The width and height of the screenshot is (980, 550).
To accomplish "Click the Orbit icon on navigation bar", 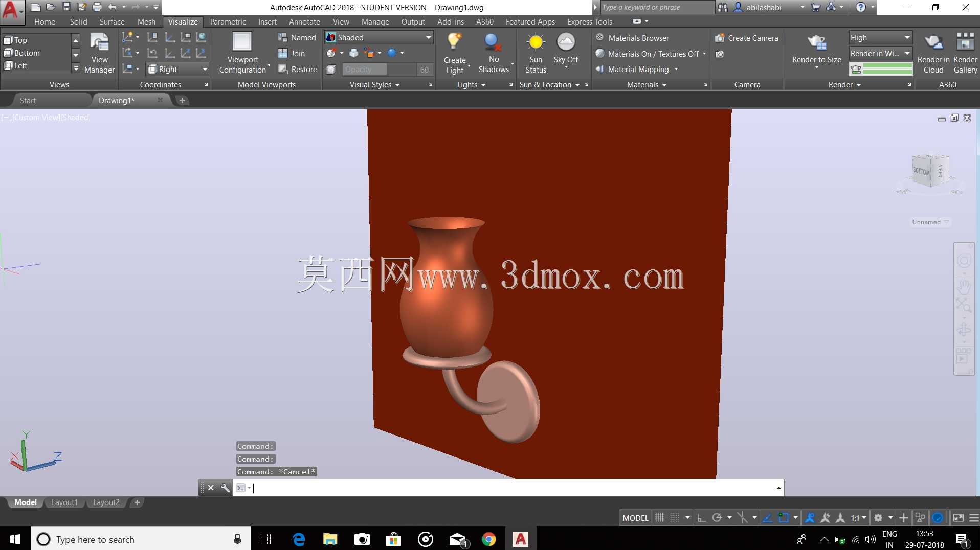I will 964,330.
